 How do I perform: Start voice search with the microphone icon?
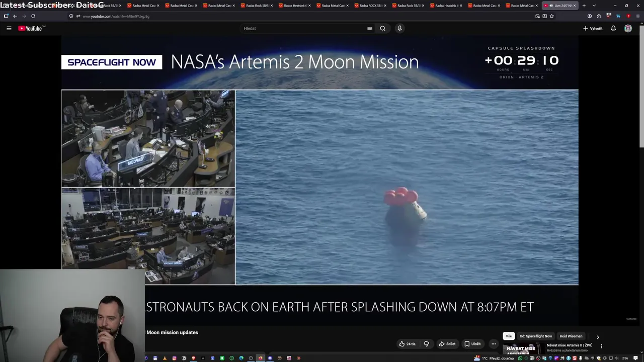399,28
